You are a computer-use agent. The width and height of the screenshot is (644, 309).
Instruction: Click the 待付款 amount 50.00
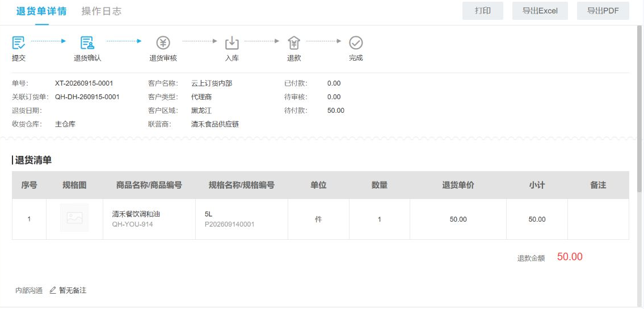click(336, 111)
